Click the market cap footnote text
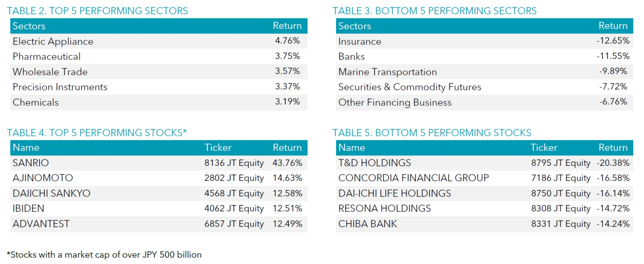 [104, 255]
